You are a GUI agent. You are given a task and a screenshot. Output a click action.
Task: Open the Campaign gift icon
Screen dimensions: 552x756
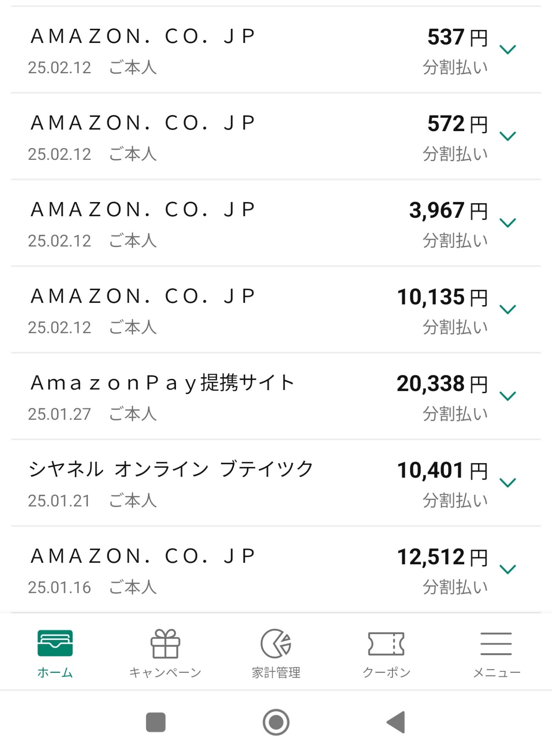click(165, 644)
